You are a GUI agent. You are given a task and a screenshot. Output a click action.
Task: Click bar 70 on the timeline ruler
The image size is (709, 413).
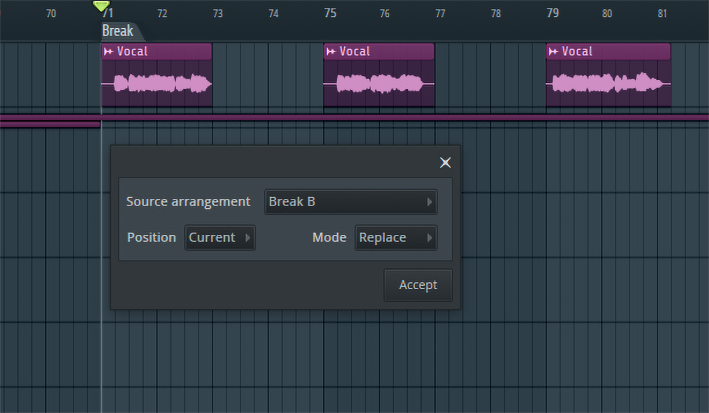click(51, 14)
